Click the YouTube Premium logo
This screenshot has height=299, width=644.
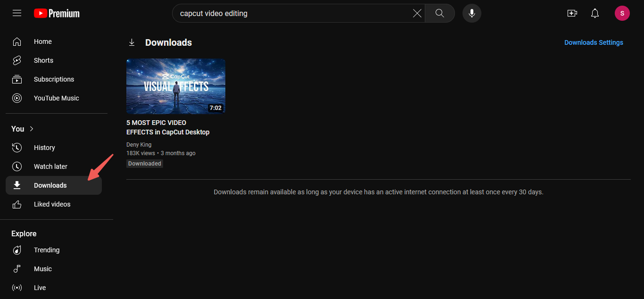[57, 14]
